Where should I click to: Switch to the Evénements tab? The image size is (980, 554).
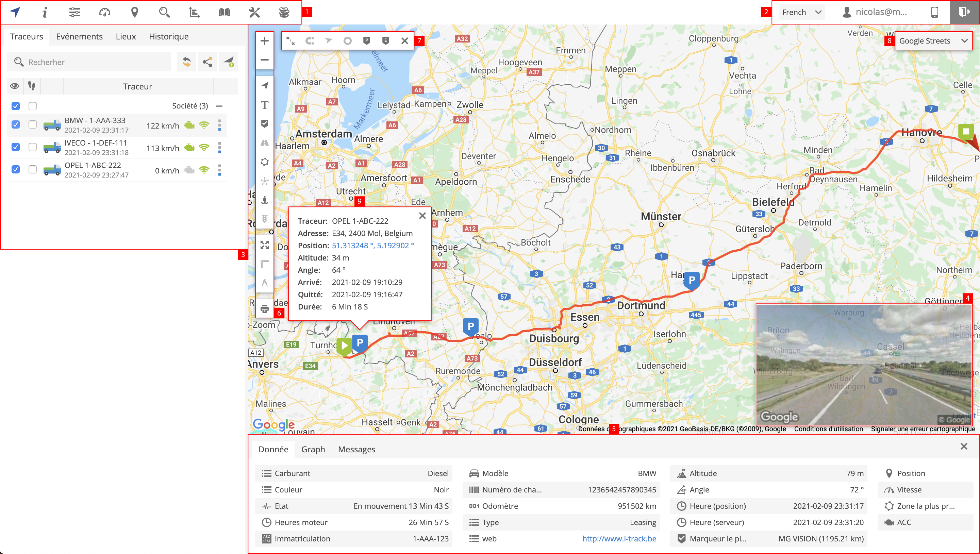pos(79,36)
